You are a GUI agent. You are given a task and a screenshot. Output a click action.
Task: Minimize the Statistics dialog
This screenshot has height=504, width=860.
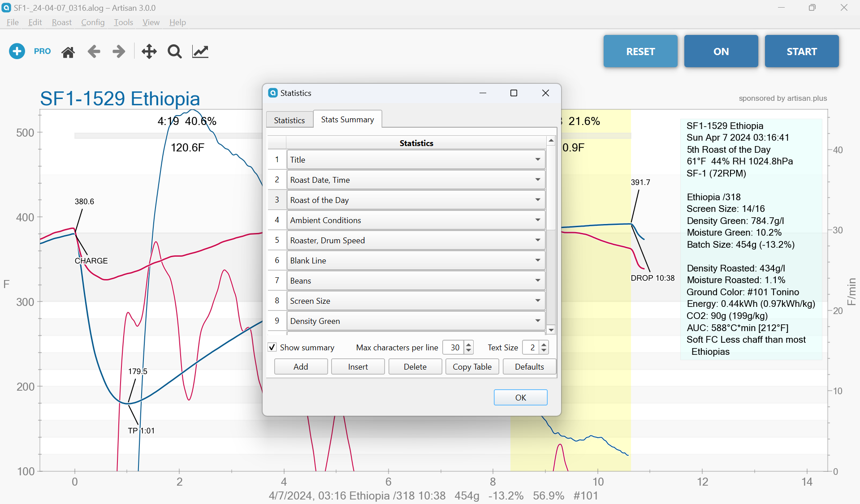(483, 93)
